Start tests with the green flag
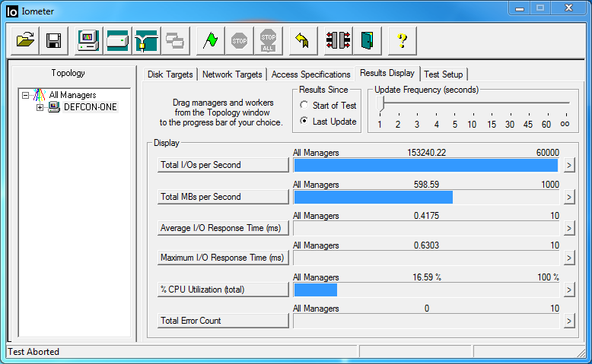 (x=211, y=40)
